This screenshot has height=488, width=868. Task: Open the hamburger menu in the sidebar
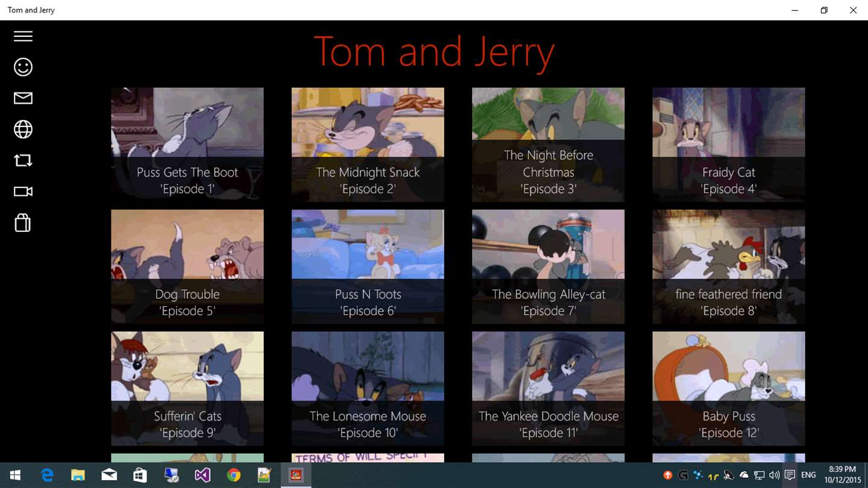[23, 37]
